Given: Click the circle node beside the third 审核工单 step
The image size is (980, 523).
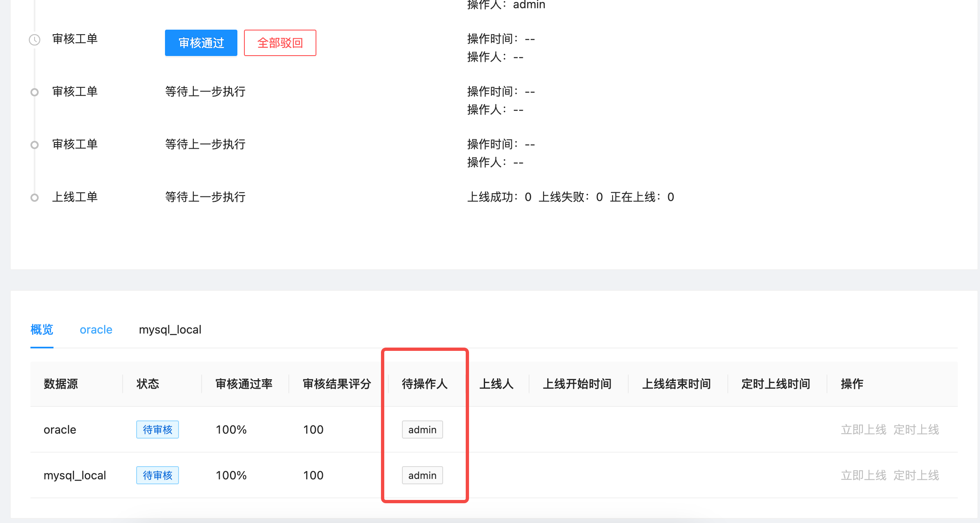Looking at the screenshot, I should pyautogui.click(x=35, y=145).
